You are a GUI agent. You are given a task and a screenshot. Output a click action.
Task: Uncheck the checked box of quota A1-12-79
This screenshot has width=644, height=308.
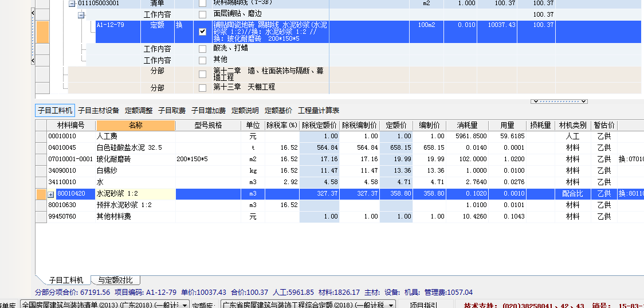pyautogui.click(x=202, y=32)
